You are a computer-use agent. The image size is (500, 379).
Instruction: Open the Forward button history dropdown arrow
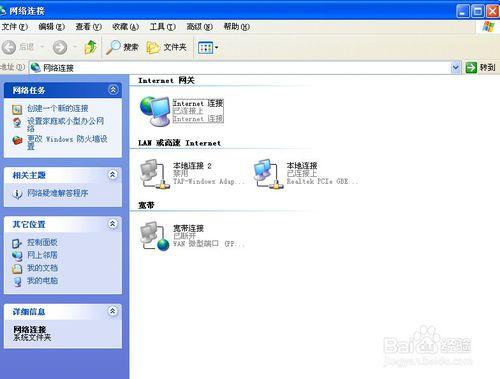[75, 47]
